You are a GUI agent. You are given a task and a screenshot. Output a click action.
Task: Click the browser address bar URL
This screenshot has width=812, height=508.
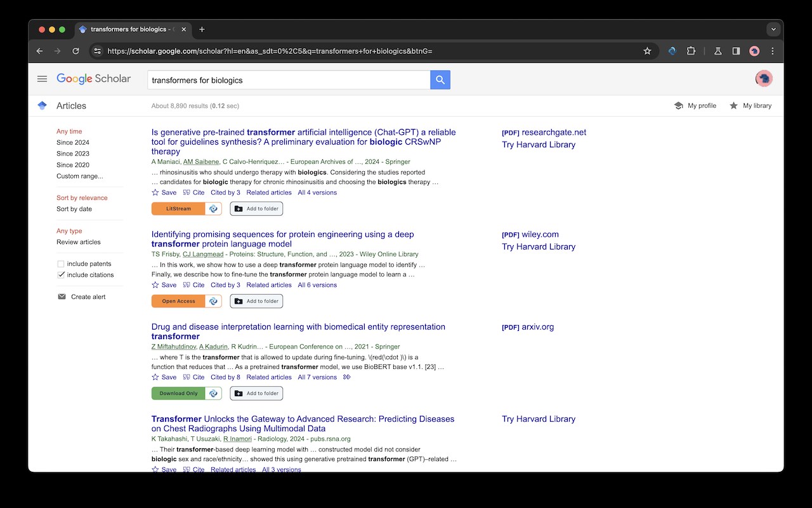[270, 51]
